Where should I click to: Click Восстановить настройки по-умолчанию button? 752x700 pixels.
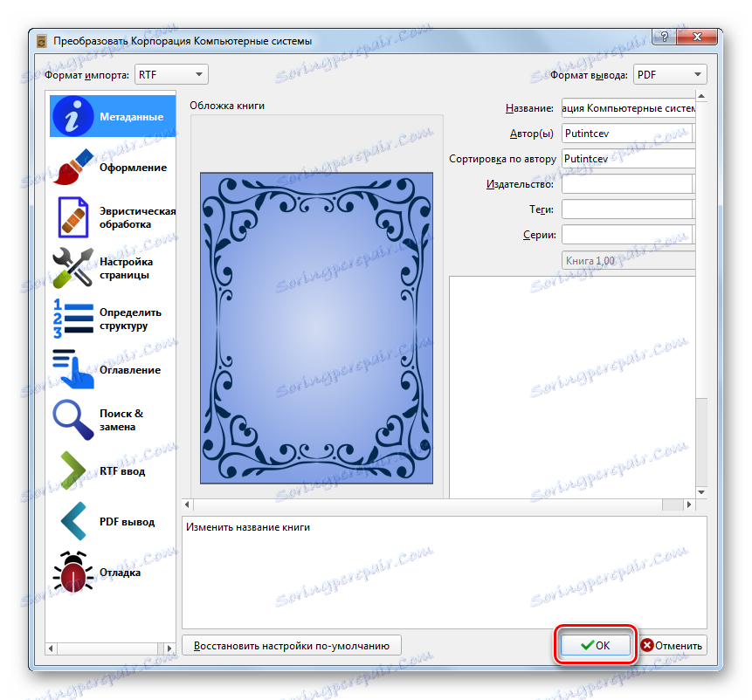coord(292,646)
